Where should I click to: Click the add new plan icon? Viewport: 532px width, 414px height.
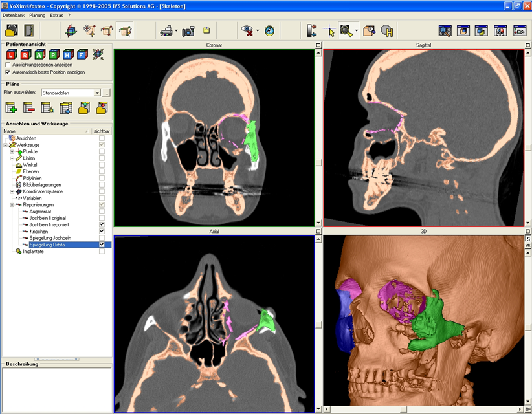(x=11, y=108)
